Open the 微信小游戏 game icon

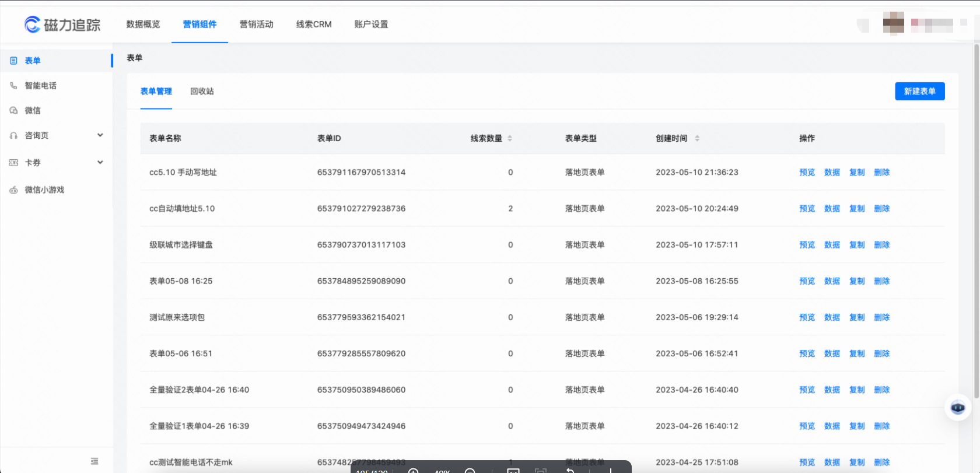(13, 190)
